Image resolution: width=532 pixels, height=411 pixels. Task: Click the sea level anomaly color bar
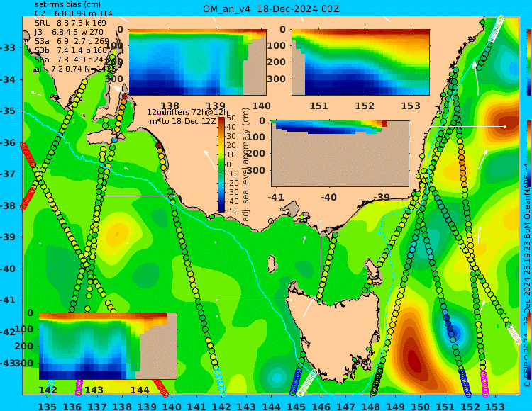click(221, 164)
